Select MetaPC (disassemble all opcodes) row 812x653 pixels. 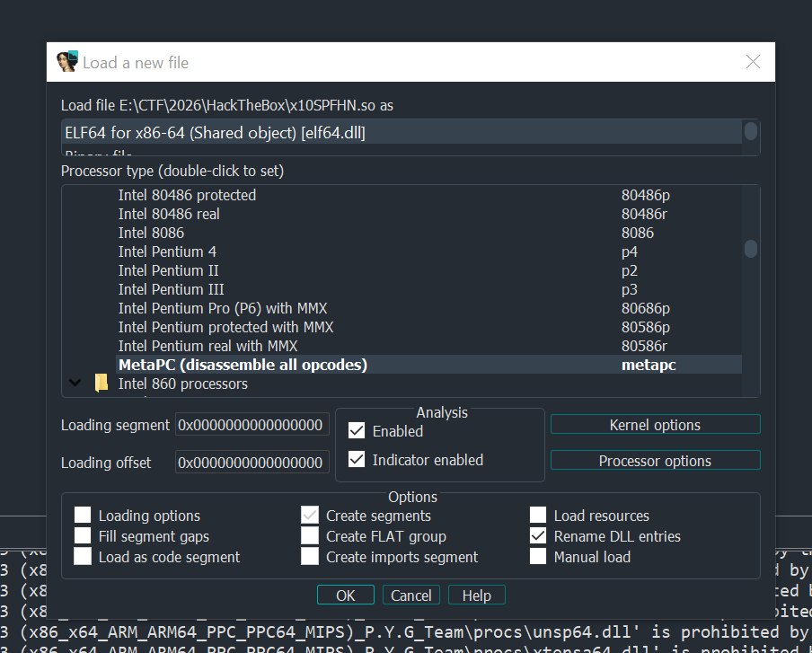click(x=428, y=365)
